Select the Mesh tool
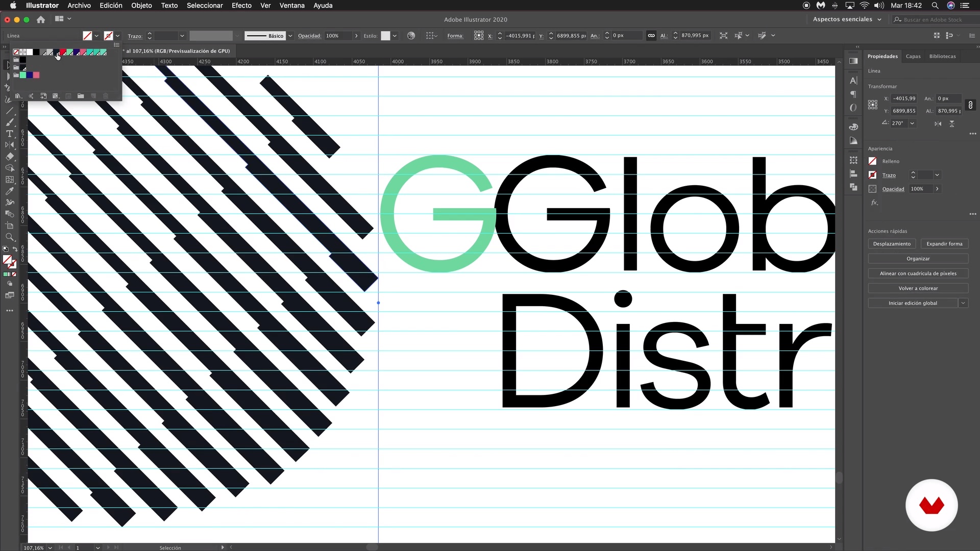This screenshot has height=551, width=980. point(9,180)
